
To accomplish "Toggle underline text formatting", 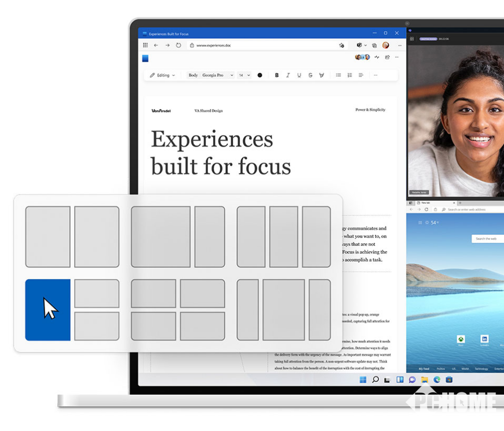I will click(x=299, y=76).
